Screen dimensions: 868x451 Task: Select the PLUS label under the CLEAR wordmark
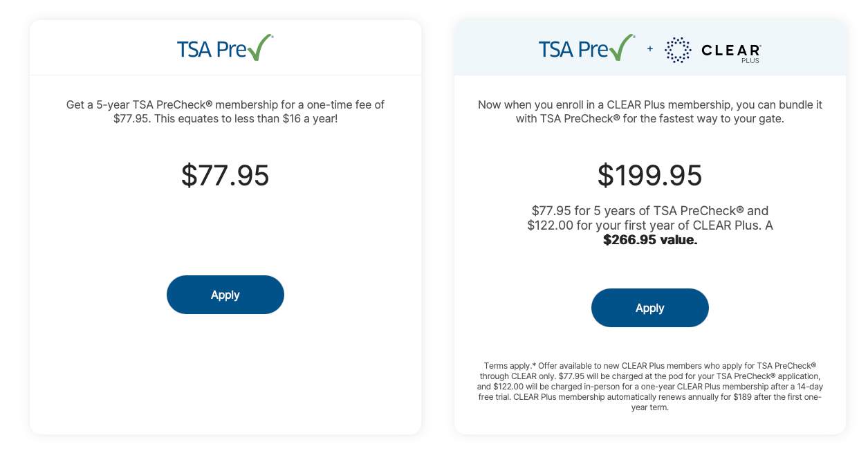pos(751,59)
